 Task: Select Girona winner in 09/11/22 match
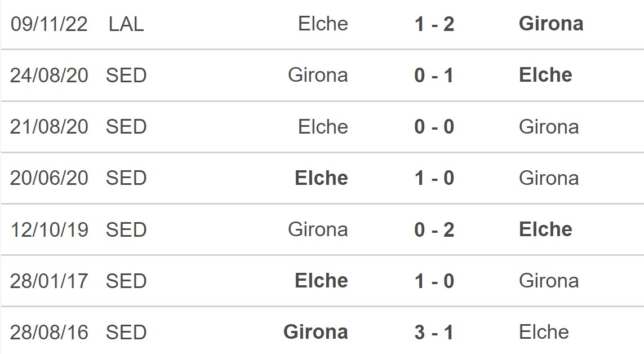551,24
